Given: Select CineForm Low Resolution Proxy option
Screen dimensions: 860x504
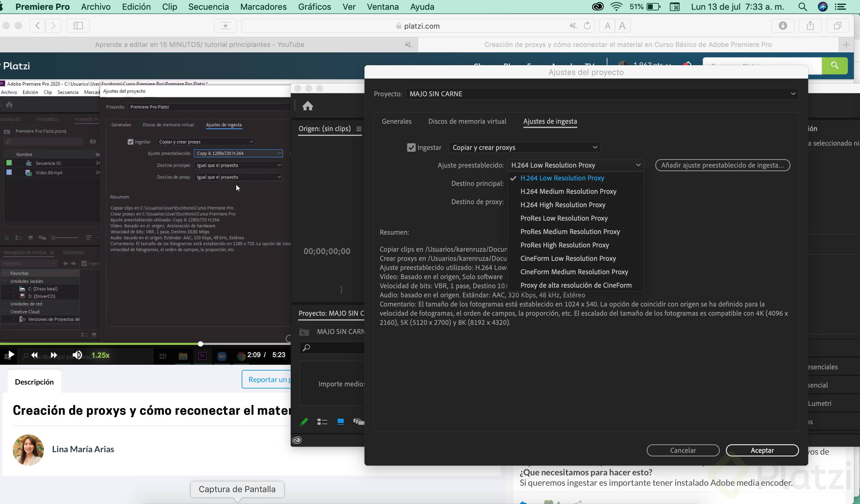Looking at the screenshot, I should (568, 258).
